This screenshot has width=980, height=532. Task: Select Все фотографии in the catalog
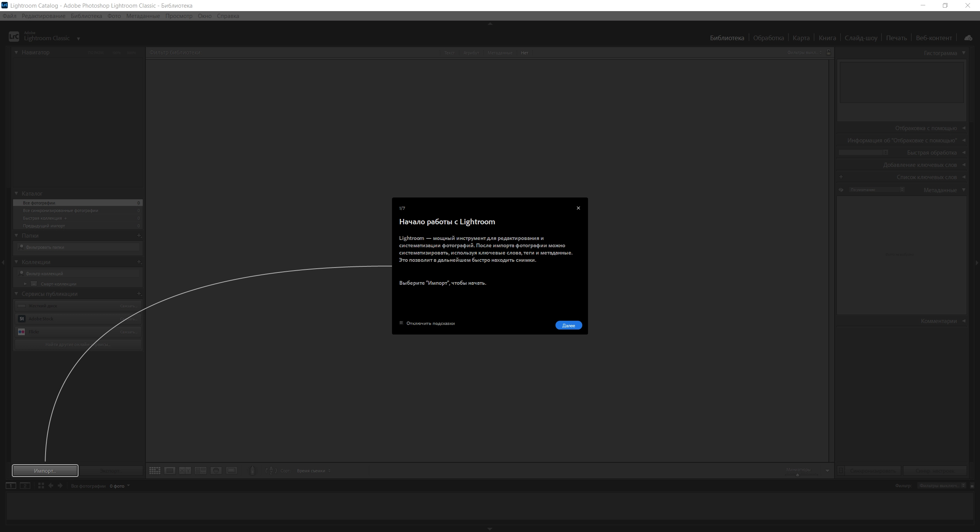pyautogui.click(x=78, y=203)
